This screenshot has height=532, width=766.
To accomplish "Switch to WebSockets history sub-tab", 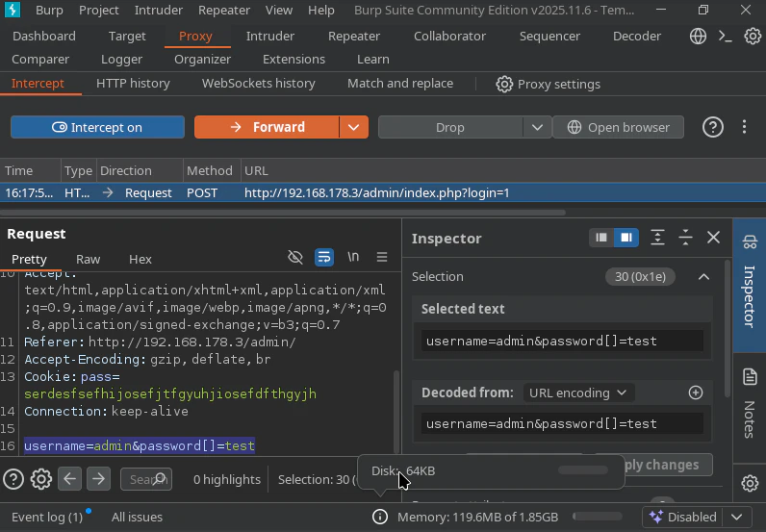I will coord(259,84).
